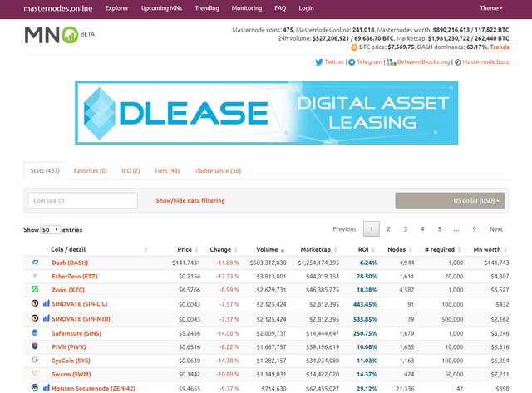Click the SINOVATE SIN-MID coin icon
Screen dimensions: 532x393
(x=35, y=318)
